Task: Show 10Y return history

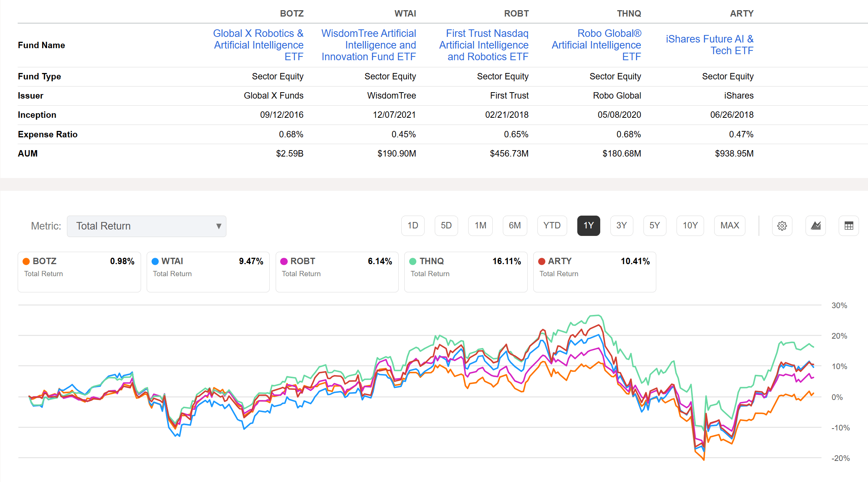Action: (x=690, y=225)
